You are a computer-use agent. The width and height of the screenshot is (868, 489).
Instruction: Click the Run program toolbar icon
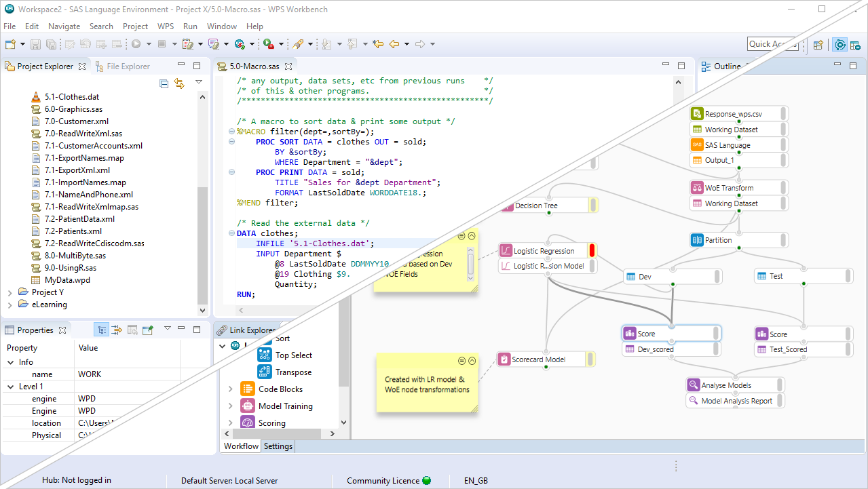tap(136, 44)
